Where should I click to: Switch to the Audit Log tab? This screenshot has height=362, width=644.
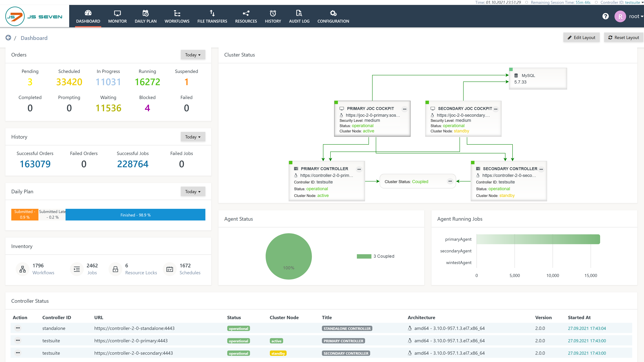coord(299,17)
